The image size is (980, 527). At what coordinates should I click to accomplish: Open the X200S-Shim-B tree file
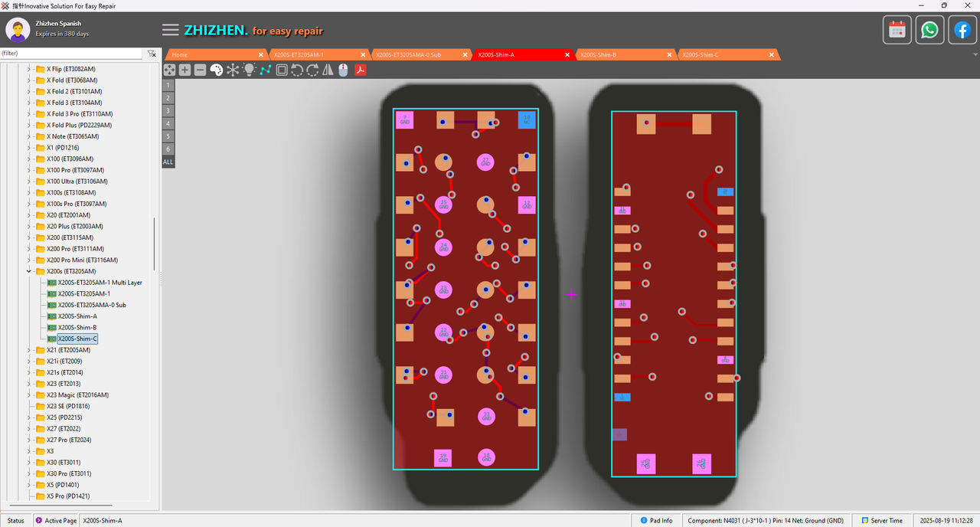tap(77, 327)
